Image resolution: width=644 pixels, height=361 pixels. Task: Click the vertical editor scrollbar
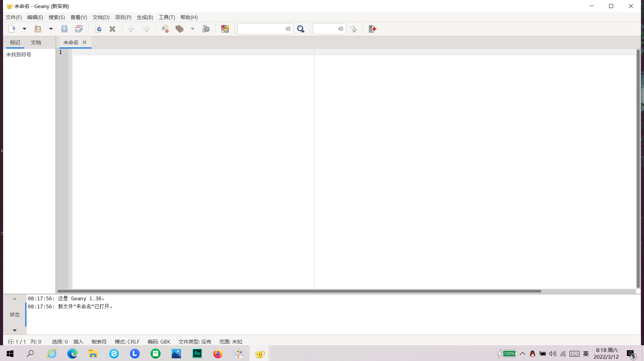pyautogui.click(x=638, y=168)
